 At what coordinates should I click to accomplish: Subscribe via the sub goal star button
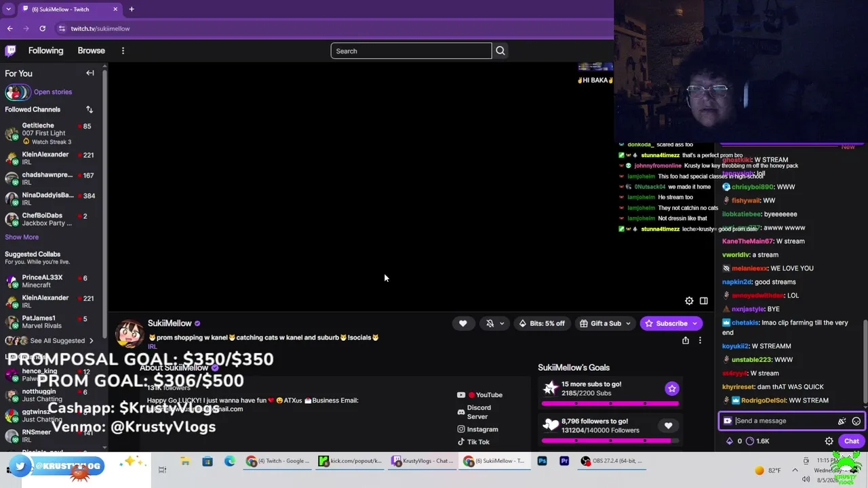(671, 388)
